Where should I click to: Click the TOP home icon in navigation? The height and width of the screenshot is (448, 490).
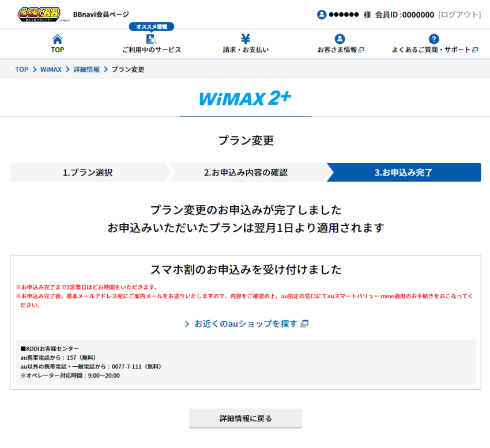[58, 39]
